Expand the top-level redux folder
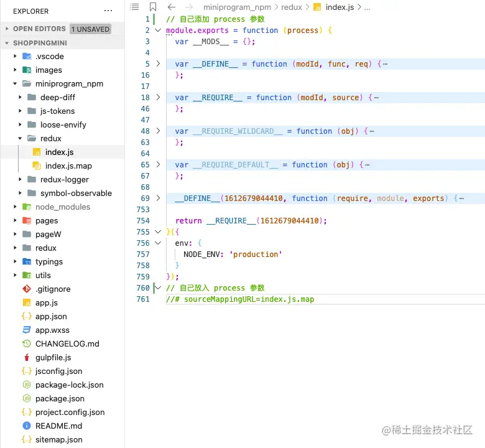Screen dimensions: 485x448 [x=15, y=248]
